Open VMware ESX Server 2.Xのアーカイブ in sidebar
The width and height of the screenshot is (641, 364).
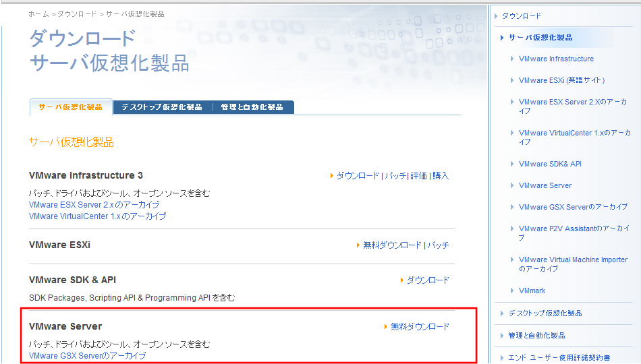click(573, 107)
